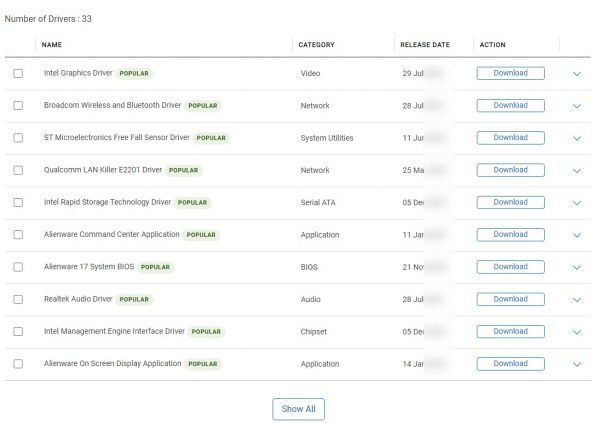Tick the Realtek Audio Driver checkbox
The height and width of the screenshot is (423, 600).
(x=18, y=300)
